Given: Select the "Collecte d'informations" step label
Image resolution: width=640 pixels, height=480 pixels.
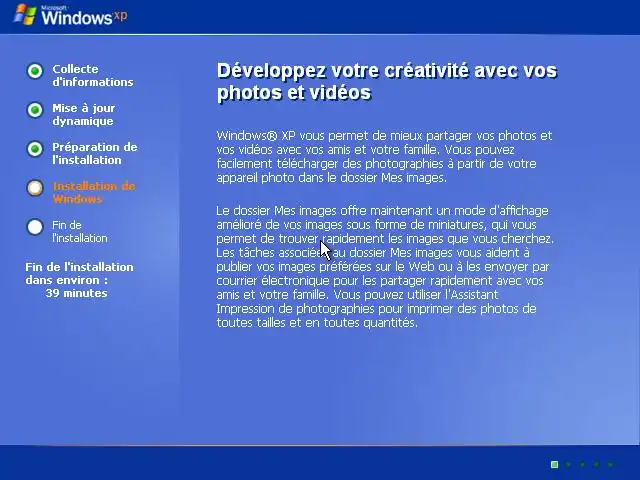Looking at the screenshot, I should point(93,76).
